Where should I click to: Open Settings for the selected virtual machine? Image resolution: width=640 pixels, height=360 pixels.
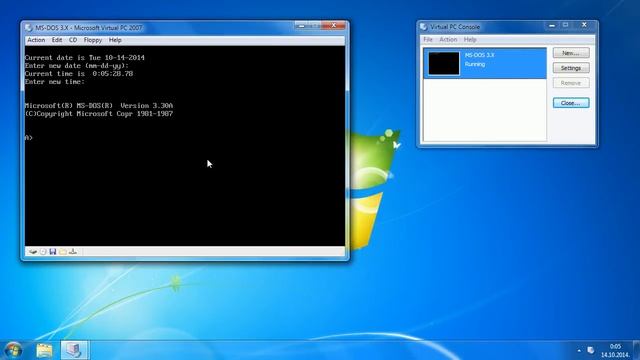[x=571, y=68]
